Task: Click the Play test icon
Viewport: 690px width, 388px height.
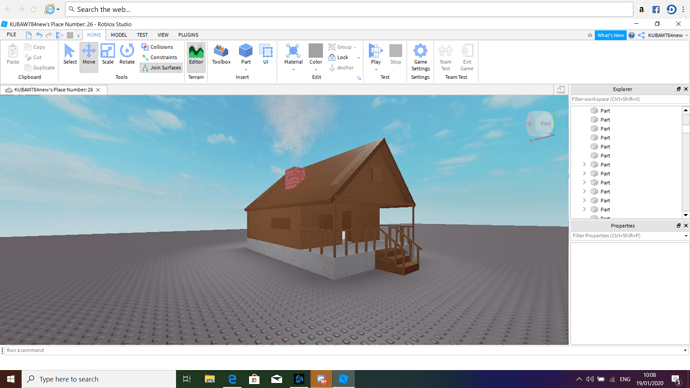Action: (x=375, y=51)
